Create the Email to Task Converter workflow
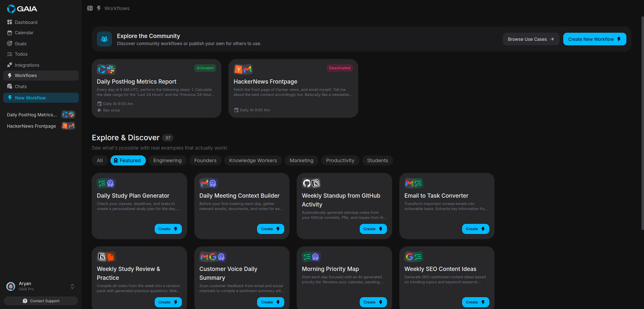This screenshot has width=644, height=309. (475, 229)
